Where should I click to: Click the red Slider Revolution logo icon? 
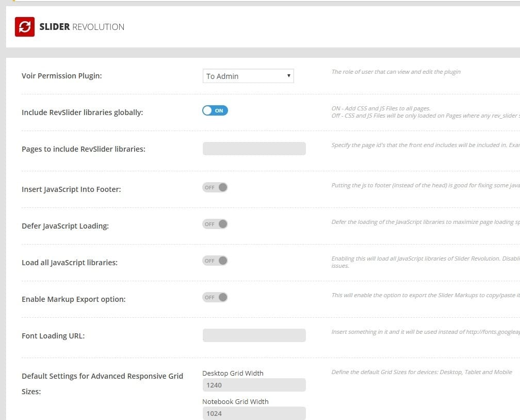(x=25, y=27)
